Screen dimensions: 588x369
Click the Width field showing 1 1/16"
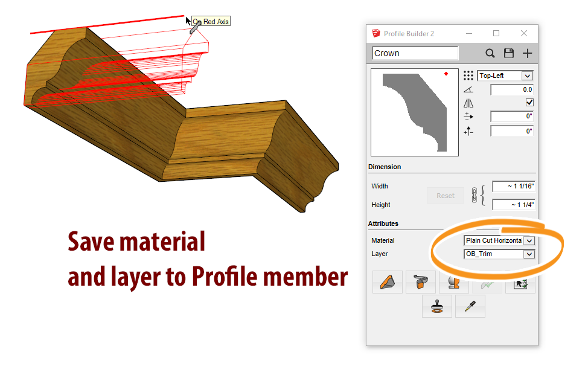coord(513,186)
